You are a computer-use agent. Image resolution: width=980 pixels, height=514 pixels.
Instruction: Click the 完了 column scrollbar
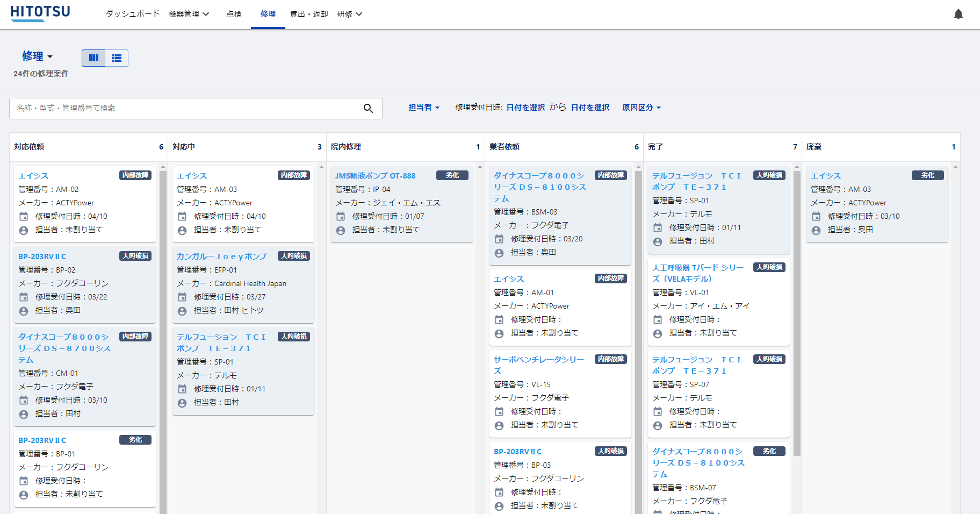point(797,313)
